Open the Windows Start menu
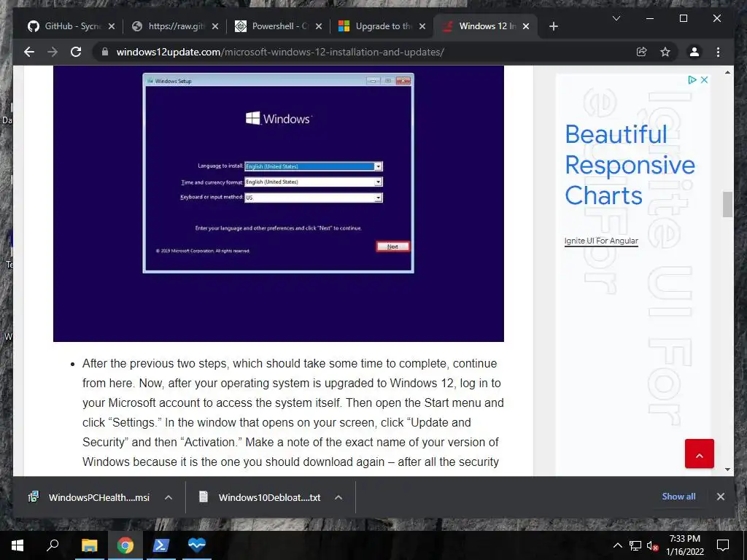 pos(18,545)
